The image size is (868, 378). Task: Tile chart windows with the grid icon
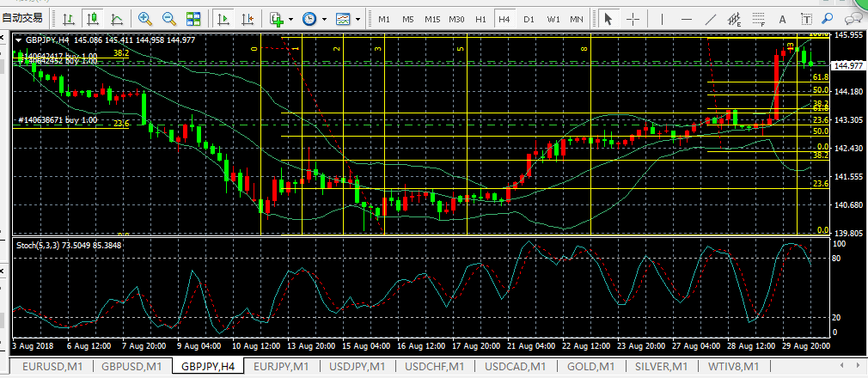point(193,19)
